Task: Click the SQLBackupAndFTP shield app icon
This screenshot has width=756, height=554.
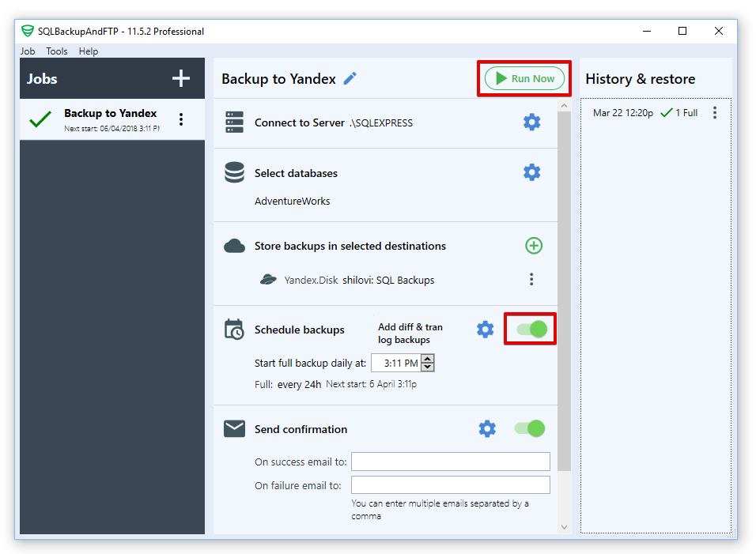Action: (x=28, y=31)
